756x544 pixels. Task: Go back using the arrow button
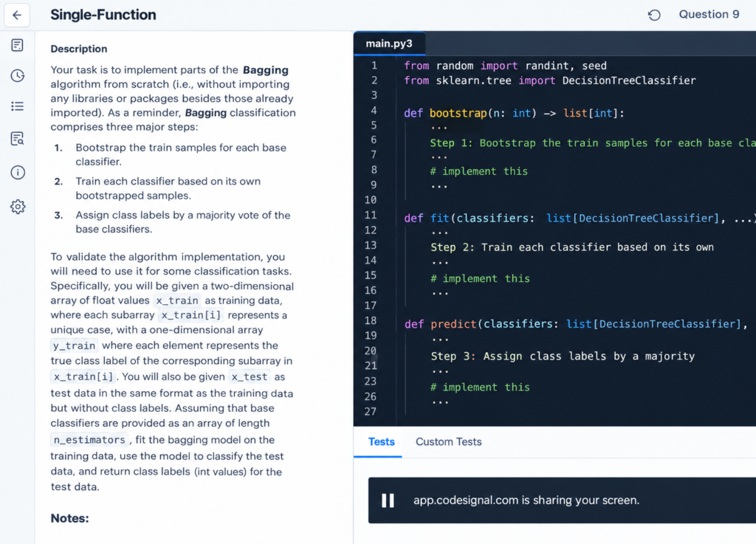tap(17, 15)
